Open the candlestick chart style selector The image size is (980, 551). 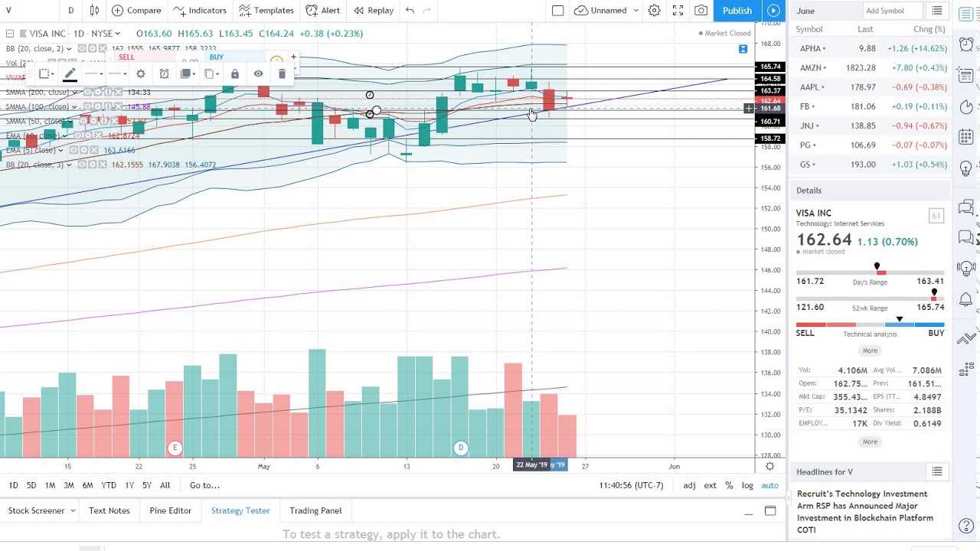coord(94,11)
